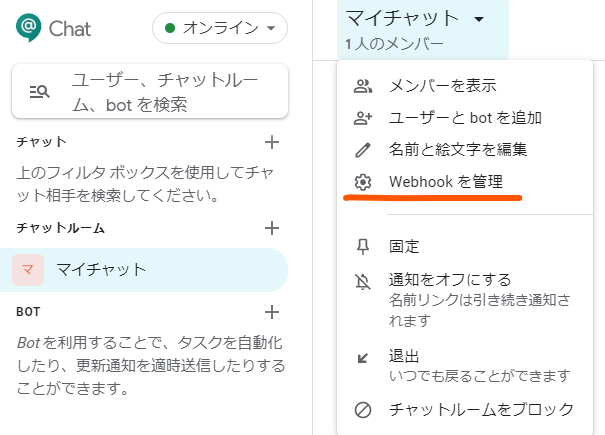Image resolution: width=605 pixels, height=435 pixels.
Task: Click the Google Chat logo icon
Action: (x=29, y=27)
